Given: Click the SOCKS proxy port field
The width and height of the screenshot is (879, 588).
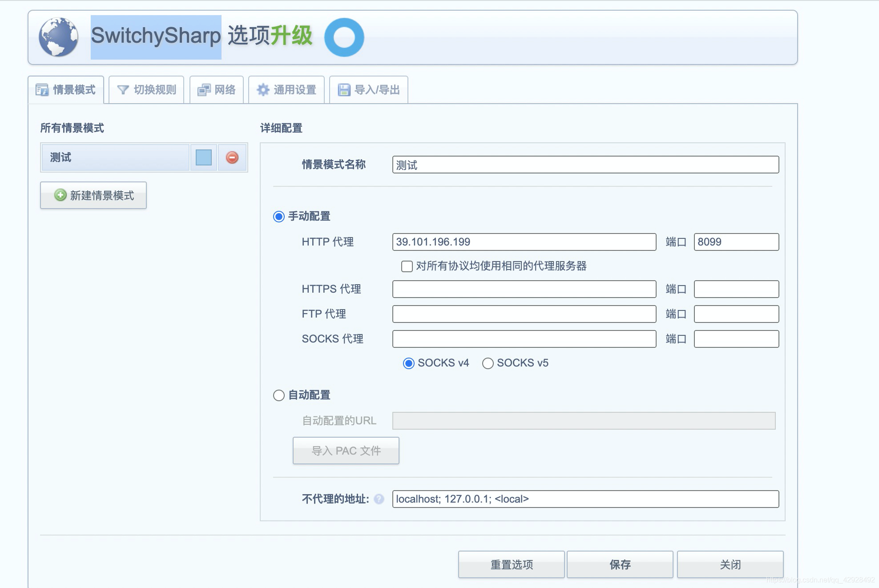Looking at the screenshot, I should coord(736,339).
